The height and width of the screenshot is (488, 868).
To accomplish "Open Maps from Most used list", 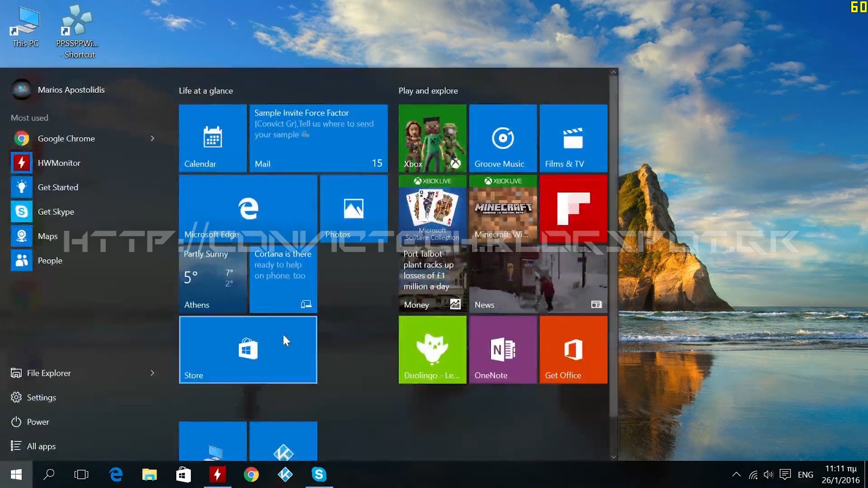I will tap(84, 236).
